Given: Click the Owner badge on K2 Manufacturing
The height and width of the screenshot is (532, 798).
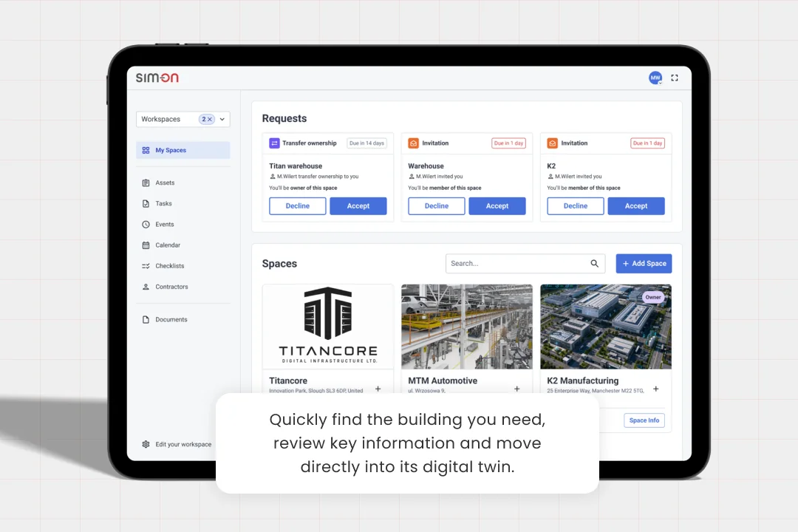Looking at the screenshot, I should [x=653, y=297].
